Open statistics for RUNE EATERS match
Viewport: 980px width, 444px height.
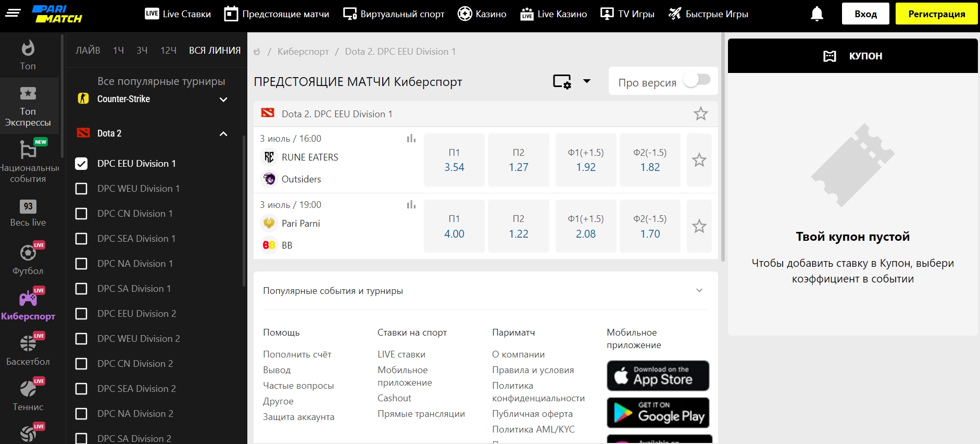(x=411, y=139)
